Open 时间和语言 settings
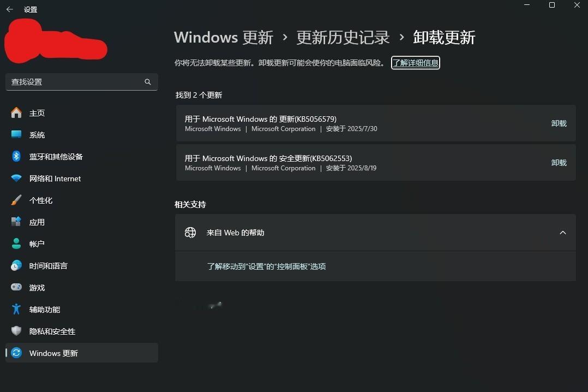The height and width of the screenshot is (392, 588). click(48, 266)
